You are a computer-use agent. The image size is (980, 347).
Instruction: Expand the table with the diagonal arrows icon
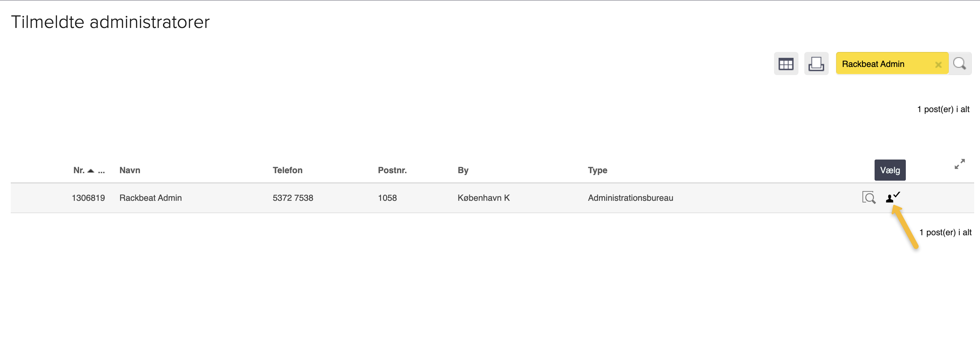point(960,164)
